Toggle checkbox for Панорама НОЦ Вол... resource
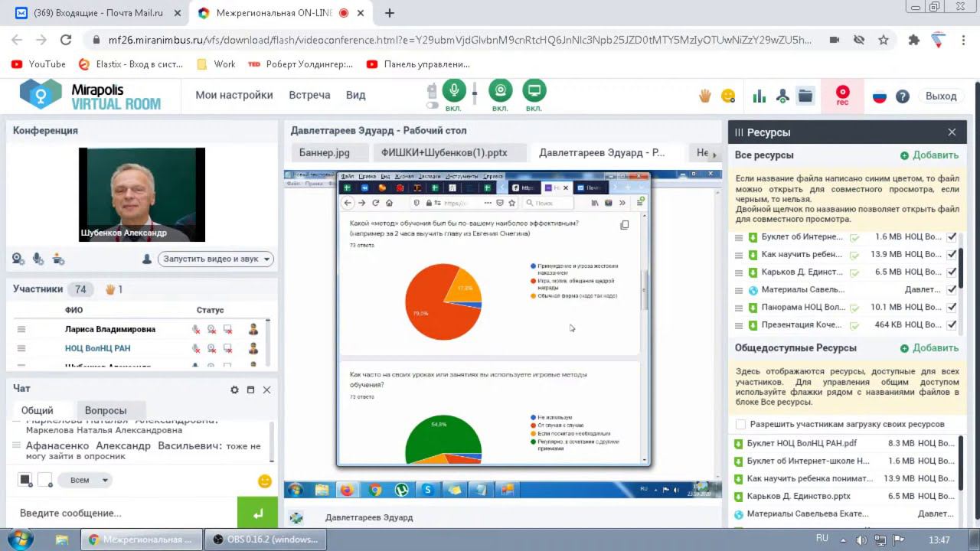Image resolution: width=980 pixels, height=551 pixels. tap(952, 308)
